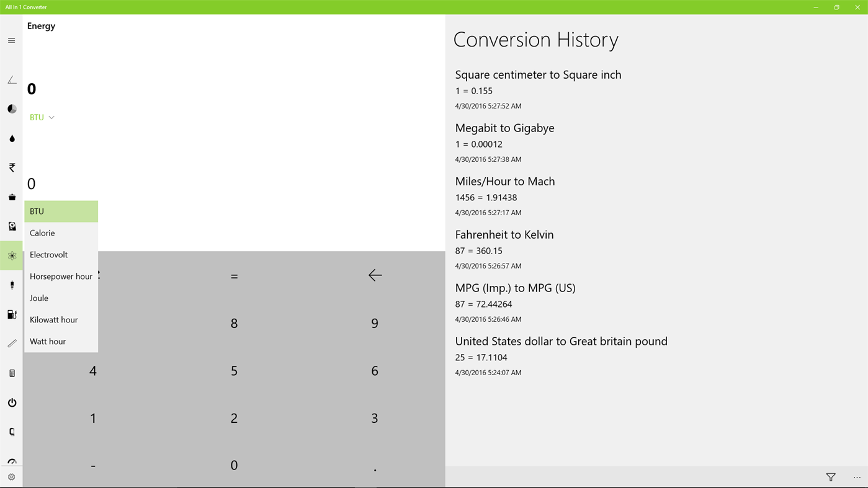
Task: Choose Kilowatt hour in the unit list
Action: [x=53, y=319]
